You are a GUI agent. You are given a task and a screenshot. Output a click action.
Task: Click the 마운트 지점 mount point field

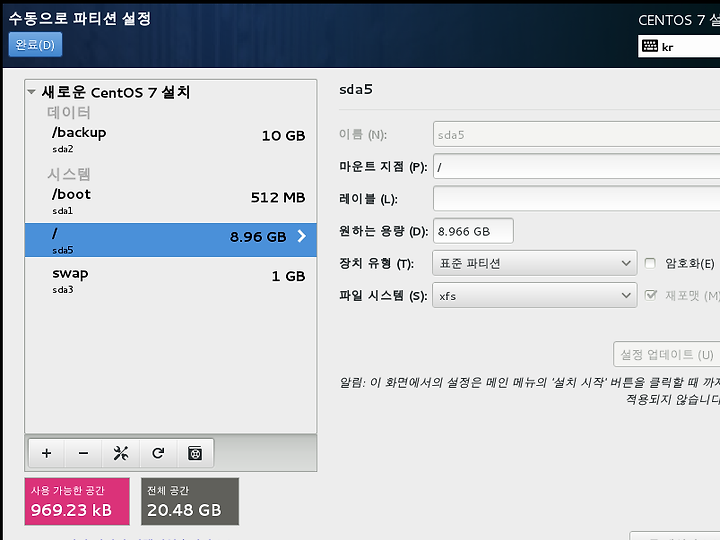tap(577, 167)
